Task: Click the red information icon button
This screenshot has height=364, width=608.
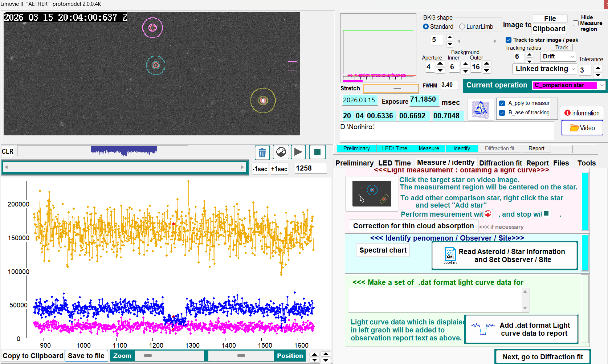Action: tap(582, 113)
